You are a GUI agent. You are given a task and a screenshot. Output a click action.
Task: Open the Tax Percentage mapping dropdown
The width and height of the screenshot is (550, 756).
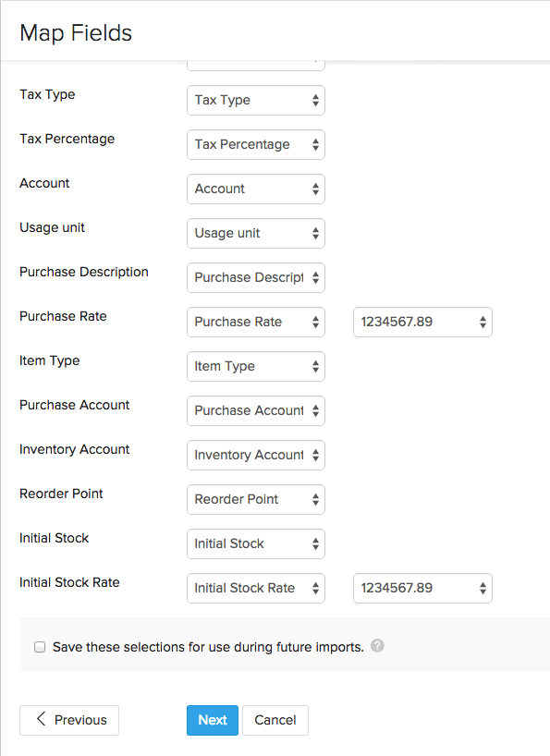256,145
